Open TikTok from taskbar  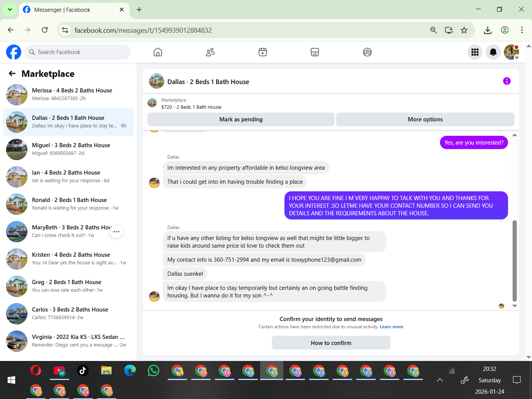click(83, 370)
